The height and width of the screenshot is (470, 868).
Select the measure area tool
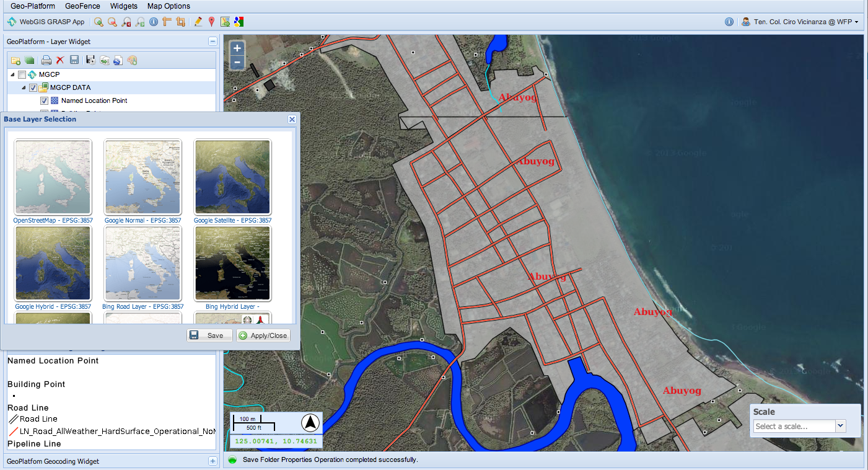pos(180,22)
